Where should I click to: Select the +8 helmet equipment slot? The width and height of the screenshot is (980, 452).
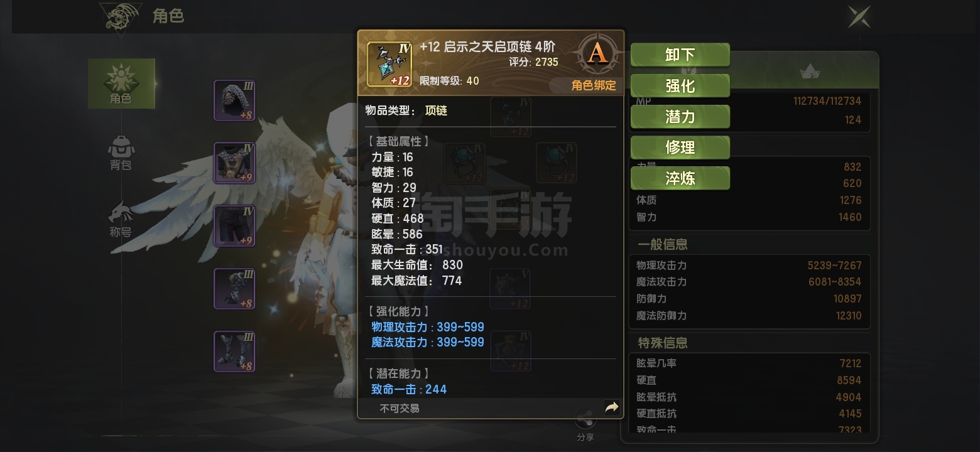click(234, 100)
